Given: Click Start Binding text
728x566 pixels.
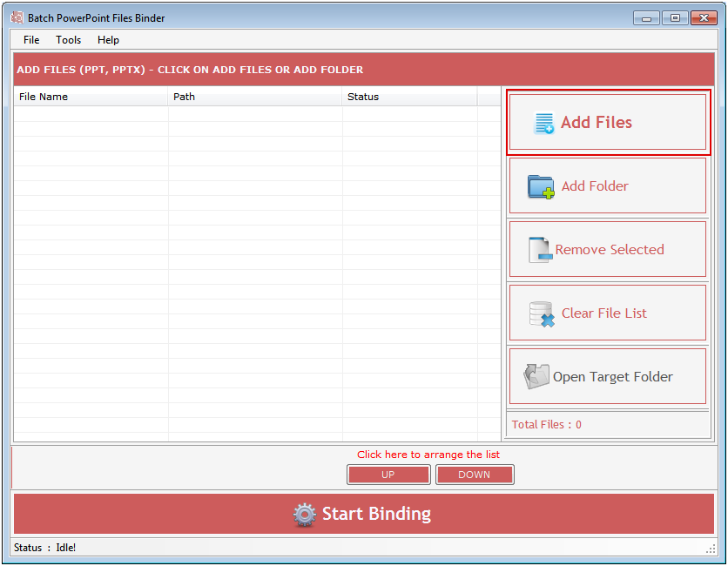Looking at the screenshot, I should tap(376, 514).
